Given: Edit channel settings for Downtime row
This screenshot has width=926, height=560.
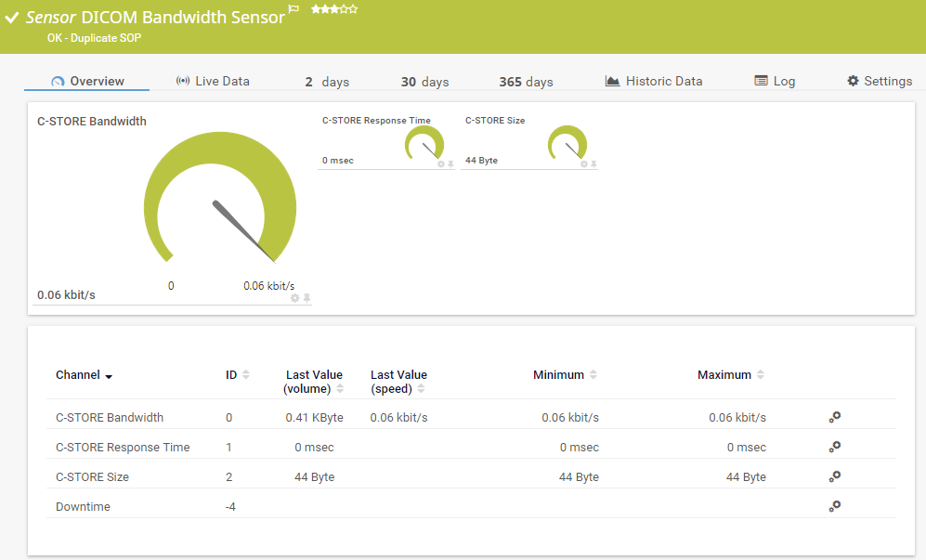Looking at the screenshot, I should 834,506.
